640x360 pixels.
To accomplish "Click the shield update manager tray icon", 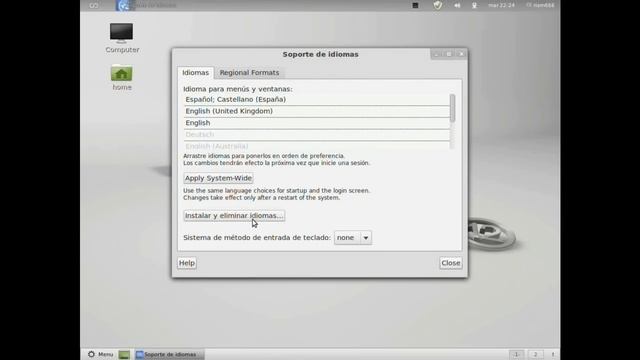I will tap(438, 5).
